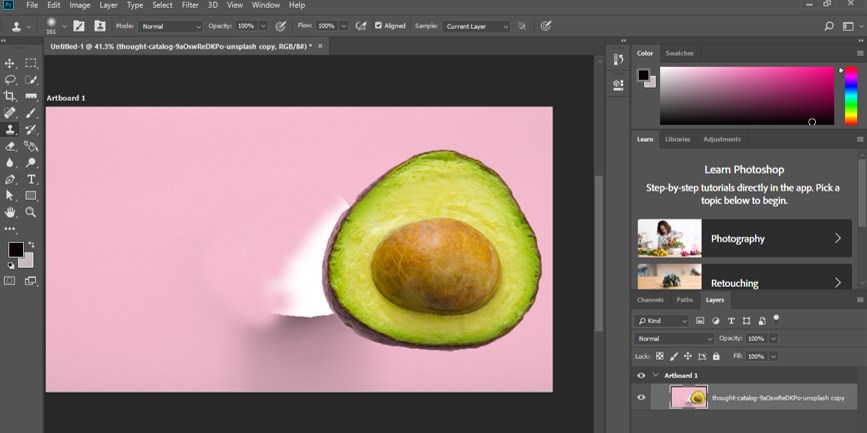Hide the thought-catalog copy layer

click(x=641, y=397)
